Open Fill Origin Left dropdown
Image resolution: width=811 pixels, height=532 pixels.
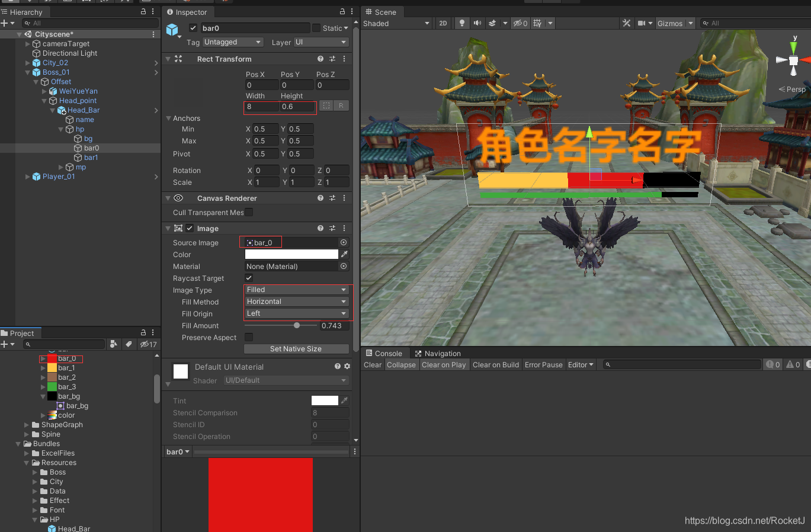coord(297,313)
